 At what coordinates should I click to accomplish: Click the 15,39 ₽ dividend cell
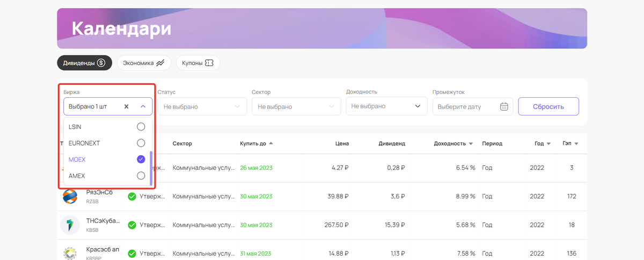pos(394,225)
